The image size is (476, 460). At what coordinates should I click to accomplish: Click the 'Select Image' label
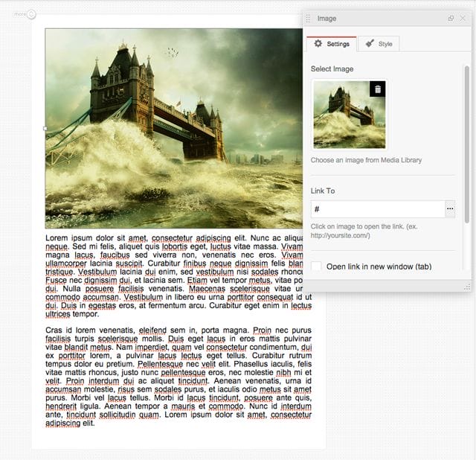[332, 69]
